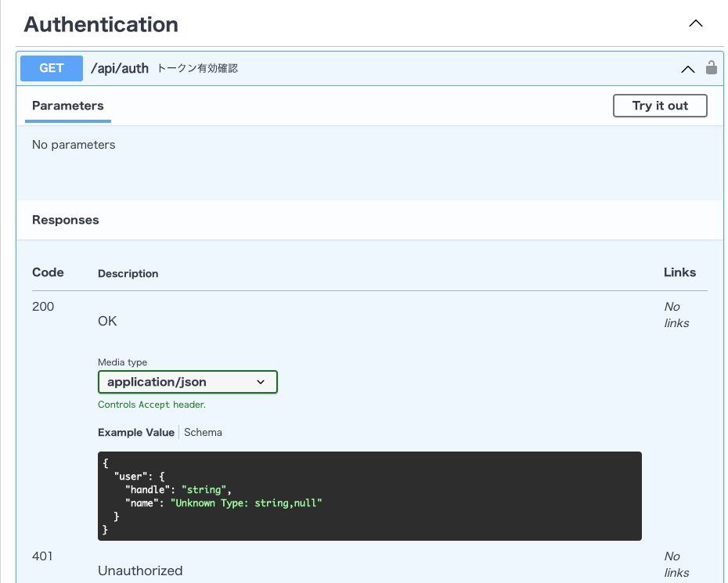Click the JSON example code block
This screenshot has width=728, height=583.
[369, 496]
